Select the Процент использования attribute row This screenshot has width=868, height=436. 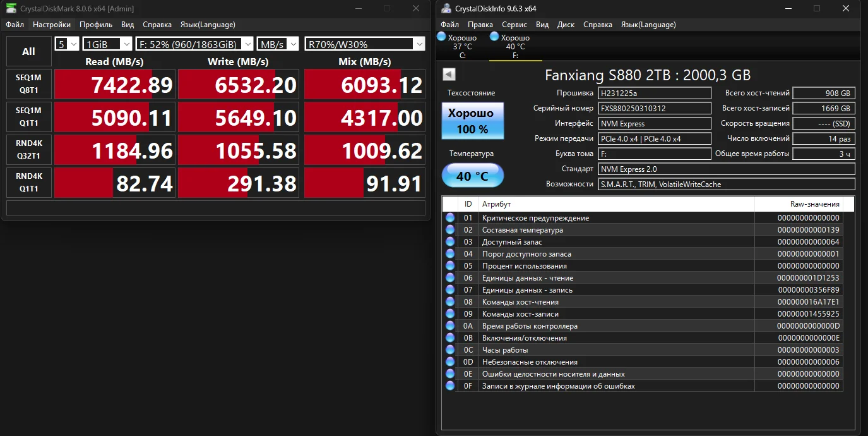click(643, 265)
